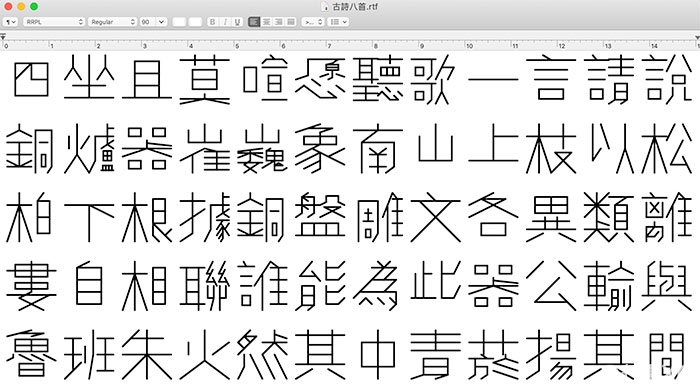
Task: Align text to the right
Action: click(279, 22)
